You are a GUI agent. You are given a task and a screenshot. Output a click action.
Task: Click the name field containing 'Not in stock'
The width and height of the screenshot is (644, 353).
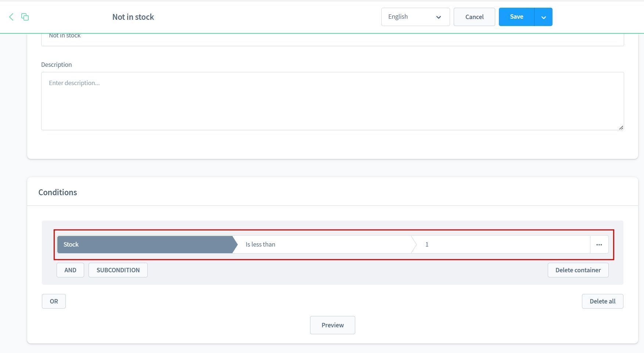[x=332, y=39]
